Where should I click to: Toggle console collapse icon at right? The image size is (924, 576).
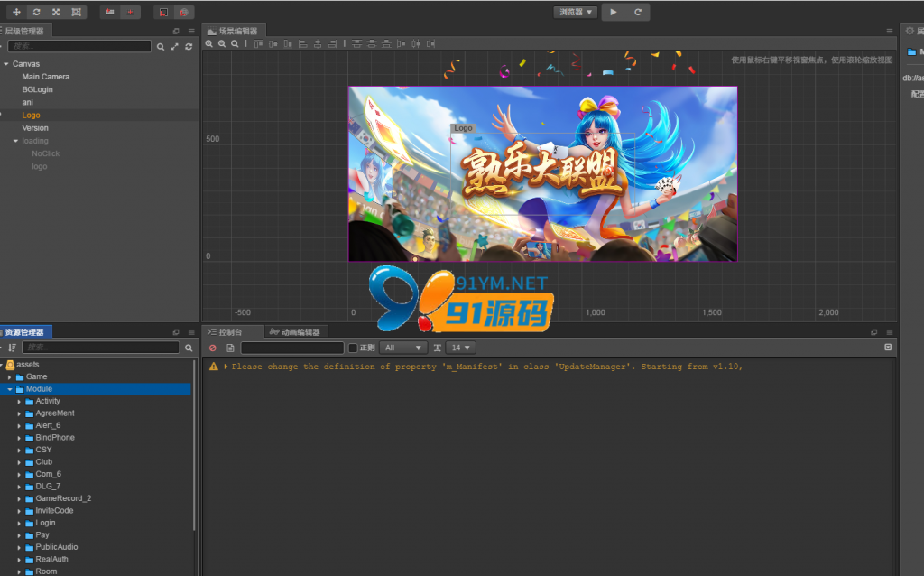(x=888, y=348)
